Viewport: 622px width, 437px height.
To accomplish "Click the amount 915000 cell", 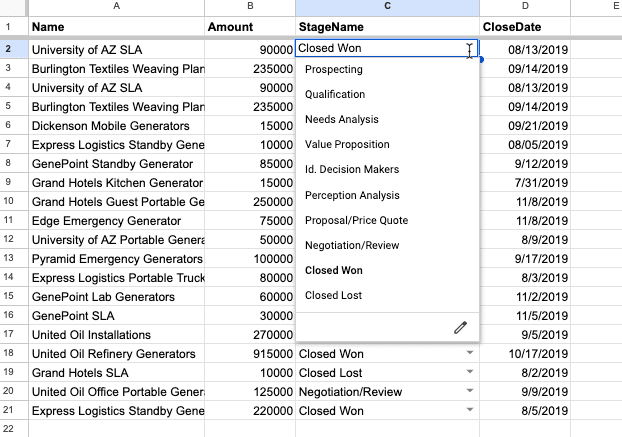I will coord(250,354).
